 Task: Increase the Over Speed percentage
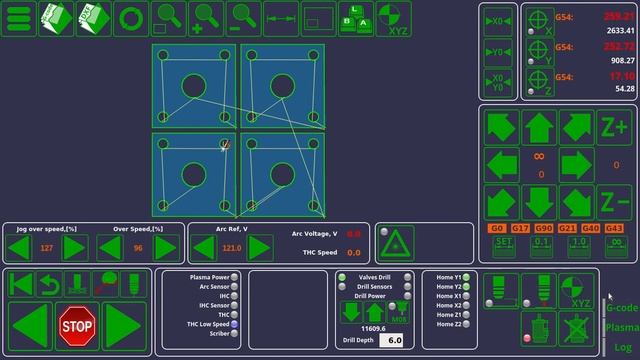(x=166, y=248)
